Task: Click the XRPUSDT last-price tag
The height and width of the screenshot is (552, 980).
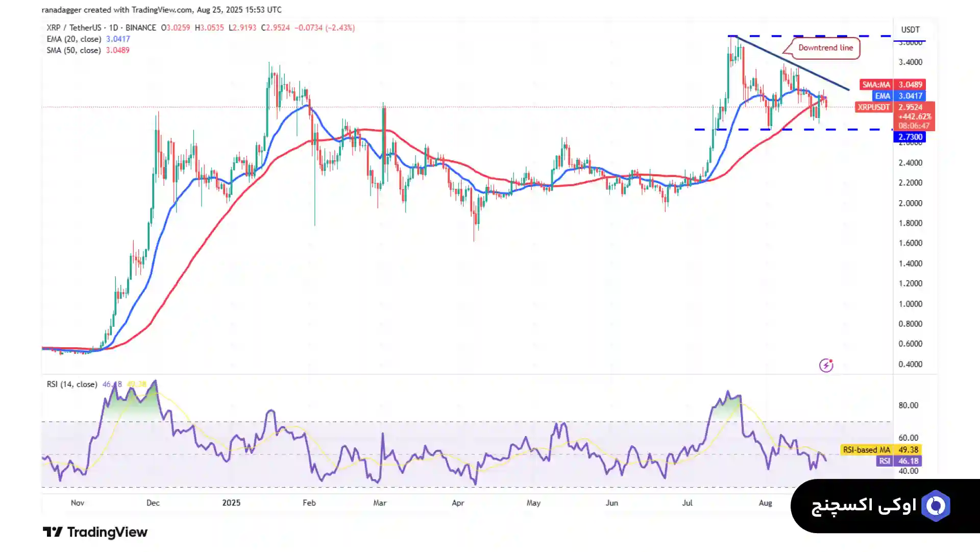Action: [873, 107]
